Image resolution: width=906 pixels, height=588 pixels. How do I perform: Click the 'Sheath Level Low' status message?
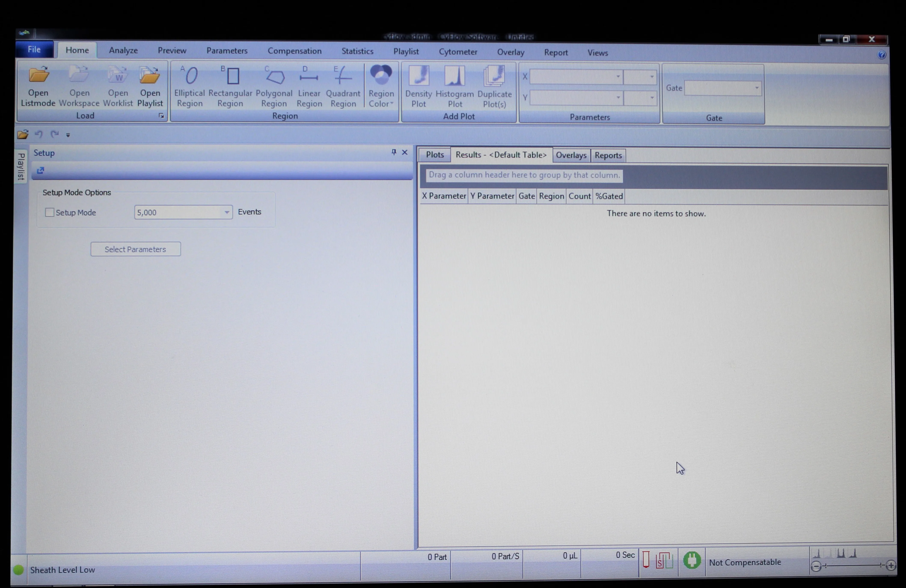coord(63,570)
